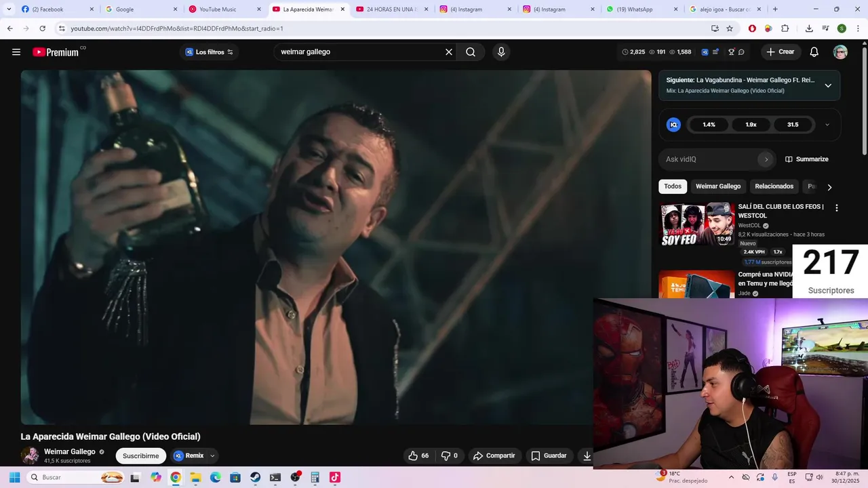This screenshot has height=488, width=868.
Task: Open the YouTube account avatar menu
Action: (x=840, y=52)
